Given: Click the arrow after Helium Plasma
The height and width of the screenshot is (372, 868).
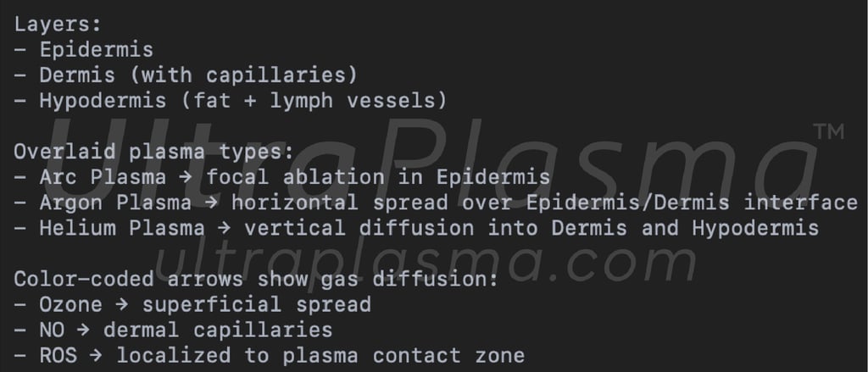Looking at the screenshot, I should point(224,229).
